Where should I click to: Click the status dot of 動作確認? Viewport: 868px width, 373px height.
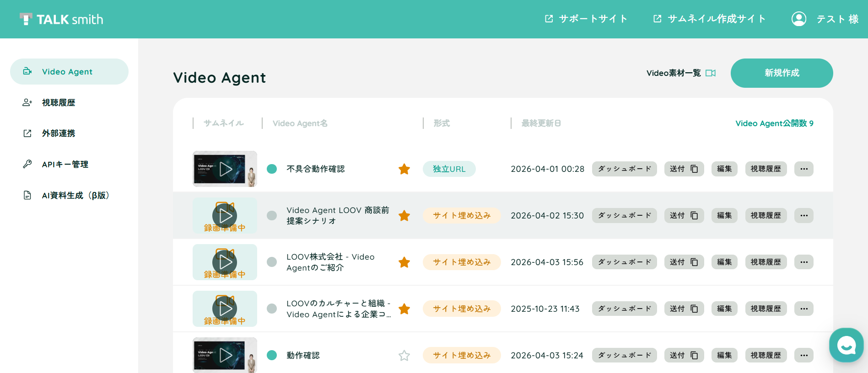(x=272, y=355)
